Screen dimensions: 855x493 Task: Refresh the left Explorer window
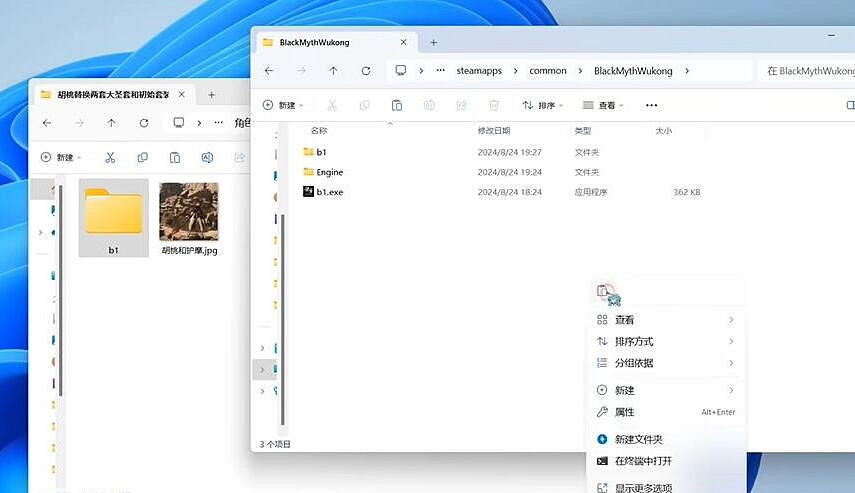(x=144, y=123)
